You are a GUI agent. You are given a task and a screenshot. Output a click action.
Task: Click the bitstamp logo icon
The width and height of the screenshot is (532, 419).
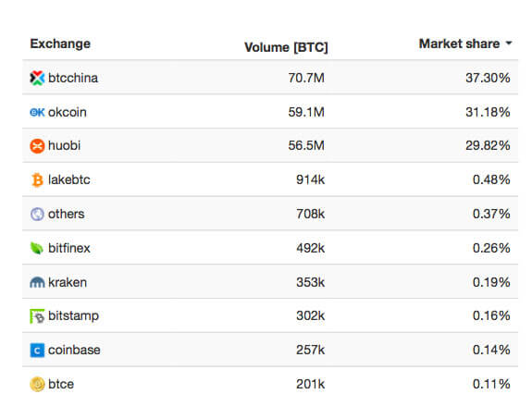click(37, 316)
